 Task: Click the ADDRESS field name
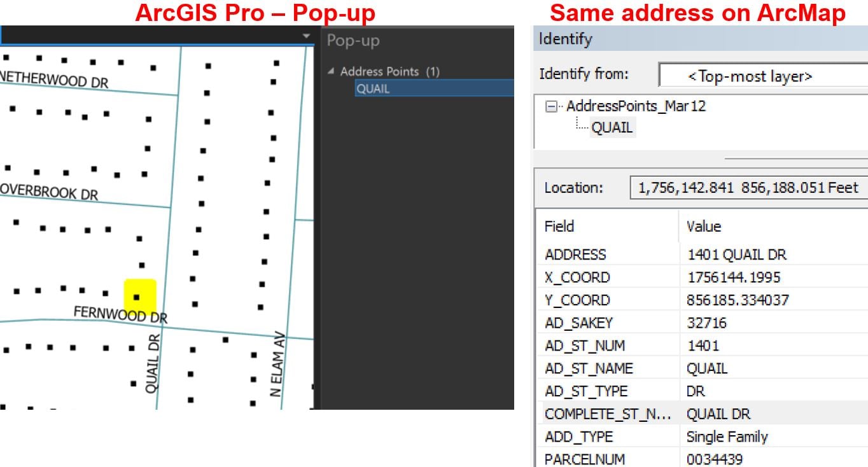click(x=575, y=254)
